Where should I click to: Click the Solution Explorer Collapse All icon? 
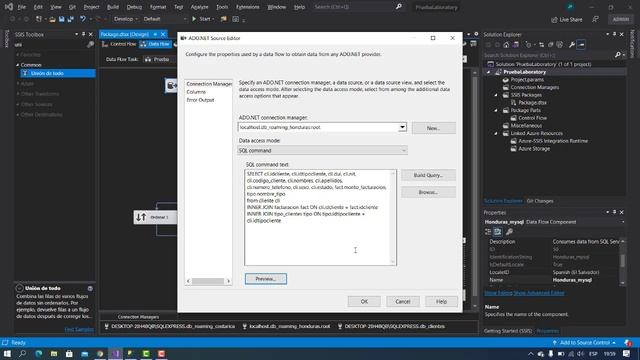point(551,45)
